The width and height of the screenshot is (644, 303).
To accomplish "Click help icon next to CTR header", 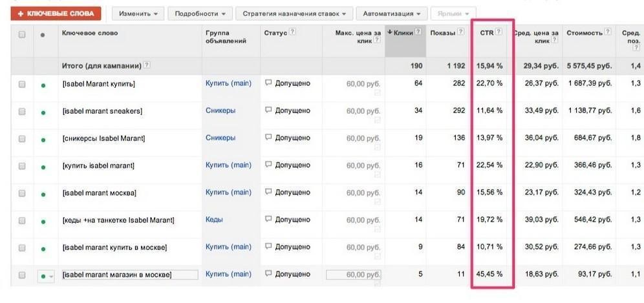I will [499, 32].
